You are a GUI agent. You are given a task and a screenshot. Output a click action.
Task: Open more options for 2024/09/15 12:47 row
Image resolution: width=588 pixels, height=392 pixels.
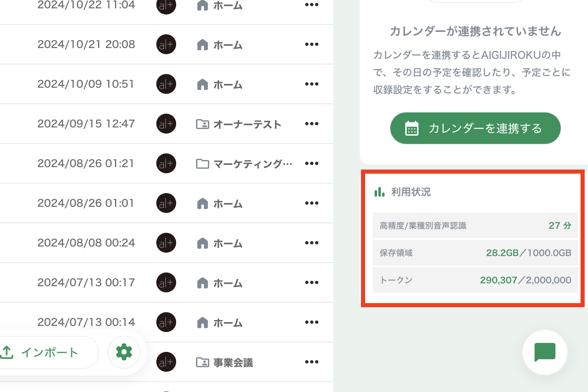pos(312,124)
